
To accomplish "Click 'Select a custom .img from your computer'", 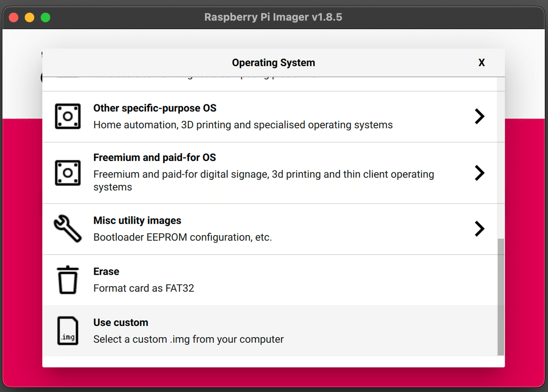I will (x=189, y=340).
